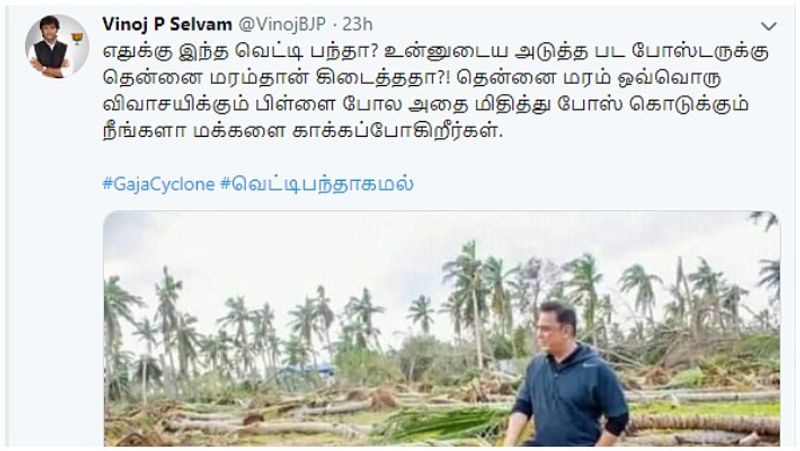Visit the @VinojBJP handle link
This screenshot has height=451, width=800.
282,24
